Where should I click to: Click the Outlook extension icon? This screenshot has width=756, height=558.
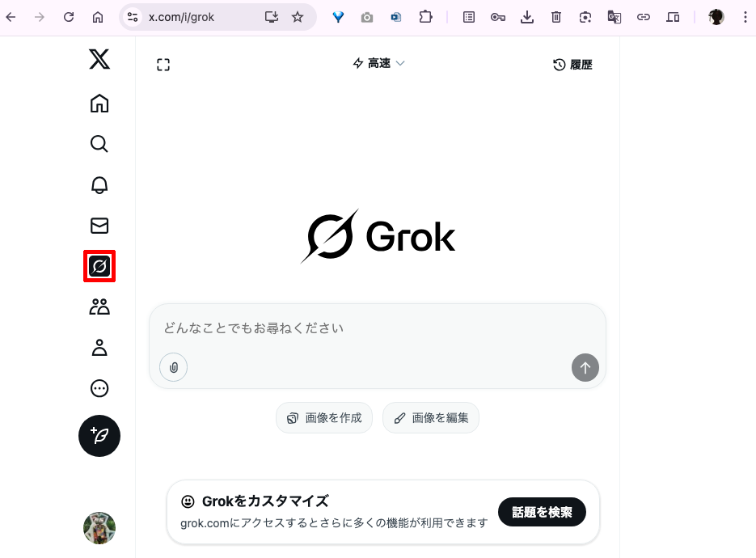click(x=396, y=17)
